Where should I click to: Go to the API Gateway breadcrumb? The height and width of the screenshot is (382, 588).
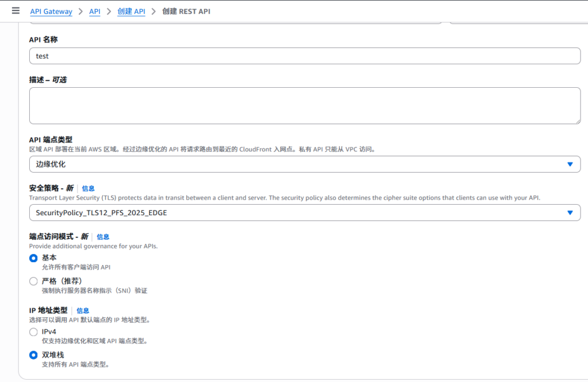51,11
